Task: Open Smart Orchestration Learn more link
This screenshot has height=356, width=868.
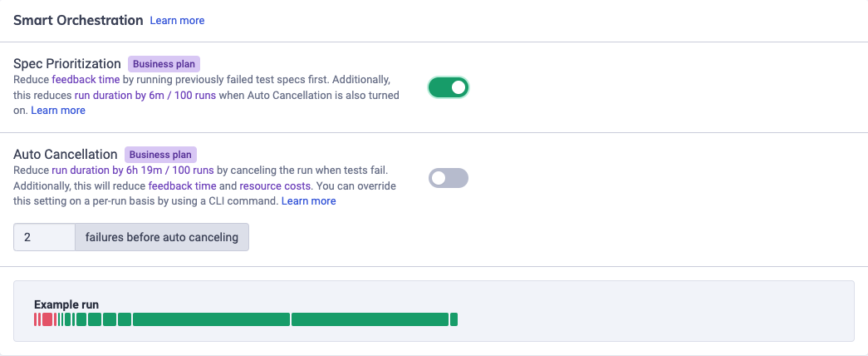Action: [x=177, y=20]
